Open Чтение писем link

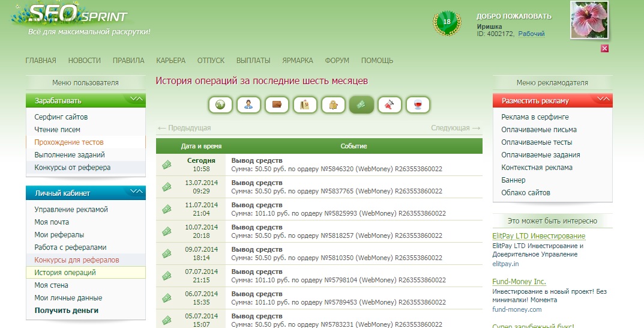pos(58,130)
